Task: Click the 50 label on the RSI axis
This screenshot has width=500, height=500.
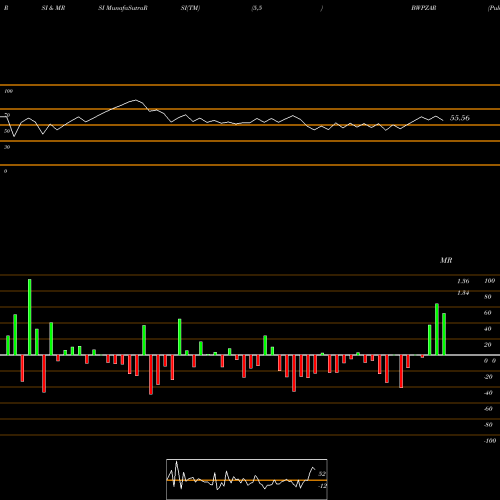Action: (7, 131)
